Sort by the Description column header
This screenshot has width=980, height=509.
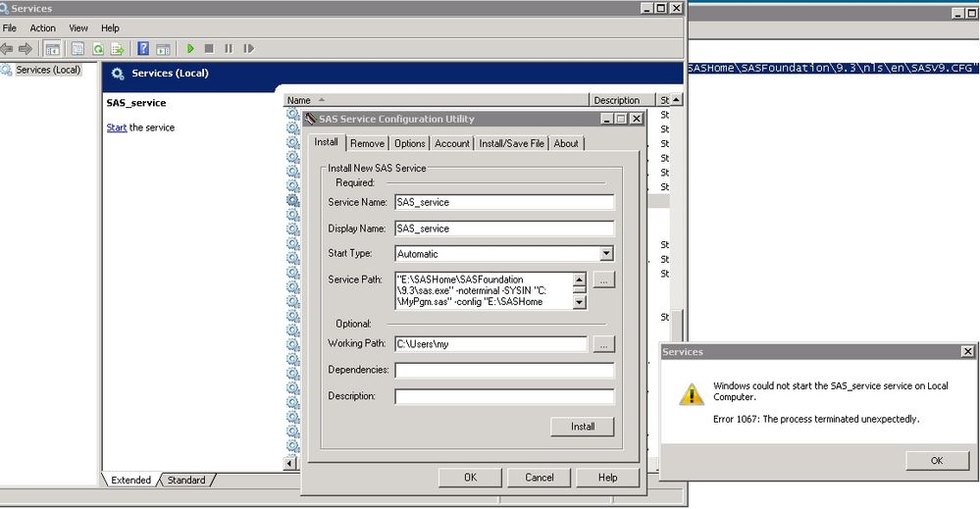pos(622,100)
